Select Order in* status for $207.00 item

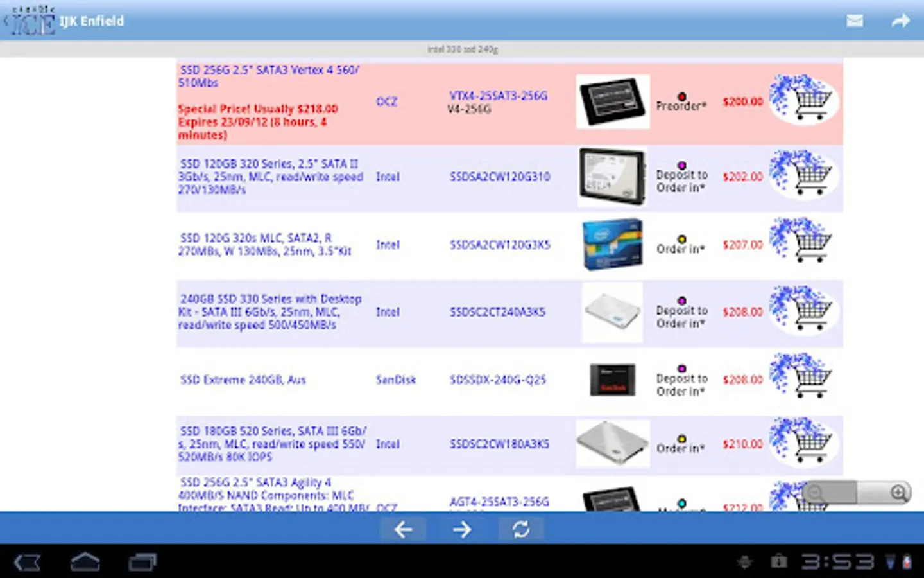(x=680, y=249)
